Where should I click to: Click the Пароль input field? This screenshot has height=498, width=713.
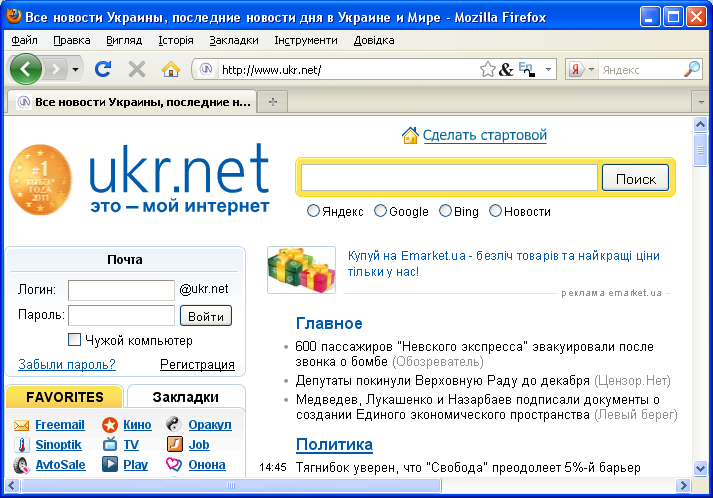pyautogui.click(x=121, y=315)
